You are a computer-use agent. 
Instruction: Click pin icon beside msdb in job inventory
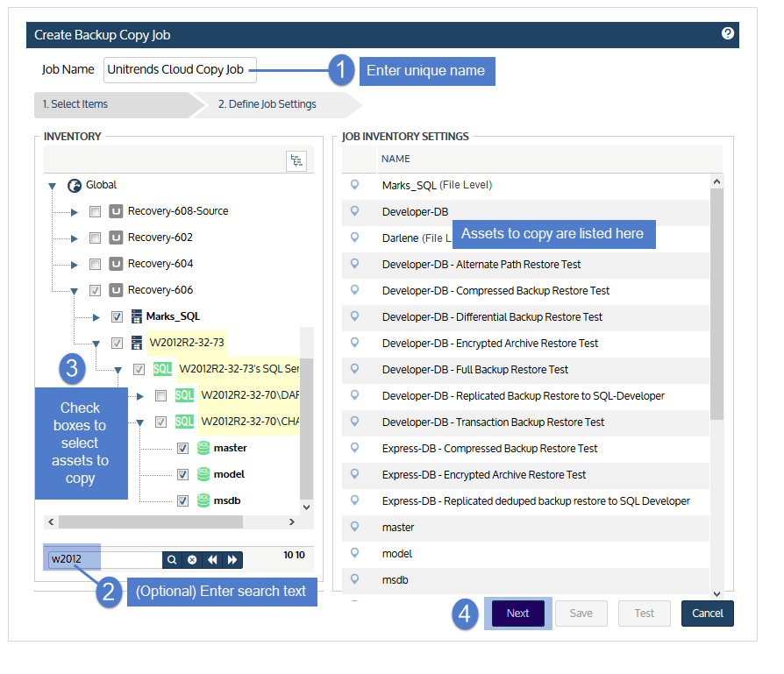pyautogui.click(x=354, y=579)
